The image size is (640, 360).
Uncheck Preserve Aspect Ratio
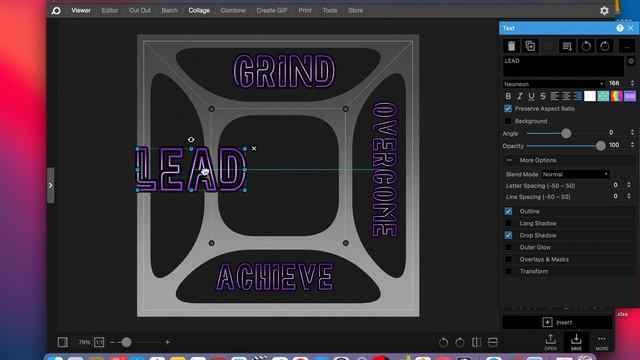point(508,109)
